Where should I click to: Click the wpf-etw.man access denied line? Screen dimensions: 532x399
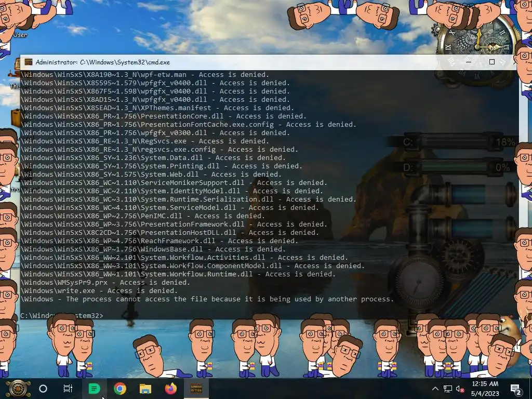(x=145, y=75)
